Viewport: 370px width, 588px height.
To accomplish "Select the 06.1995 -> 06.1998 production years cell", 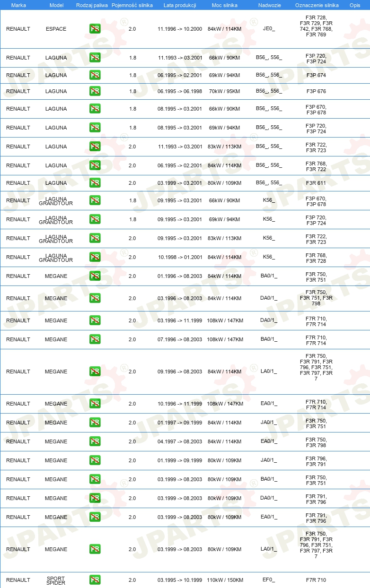I will tap(180, 91).
